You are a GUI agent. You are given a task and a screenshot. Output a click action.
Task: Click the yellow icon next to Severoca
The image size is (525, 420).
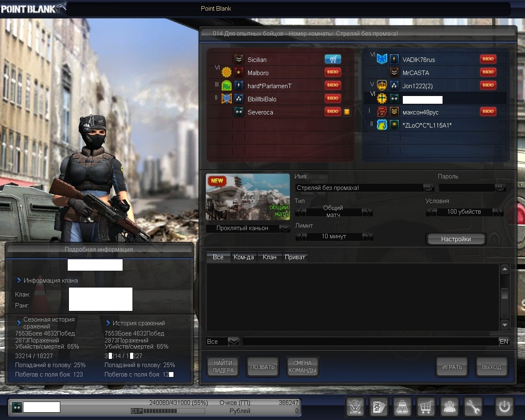point(347,112)
